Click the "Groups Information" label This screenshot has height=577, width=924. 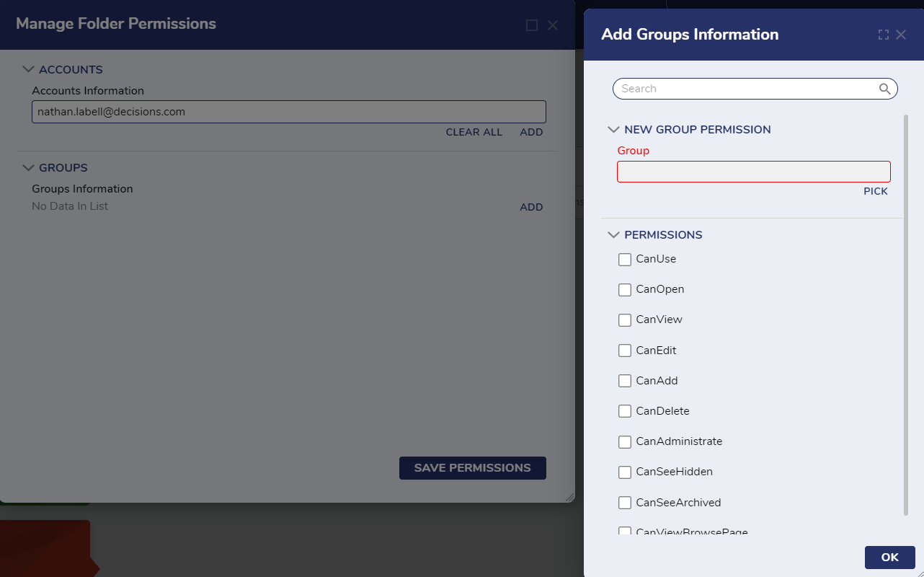[82, 189]
